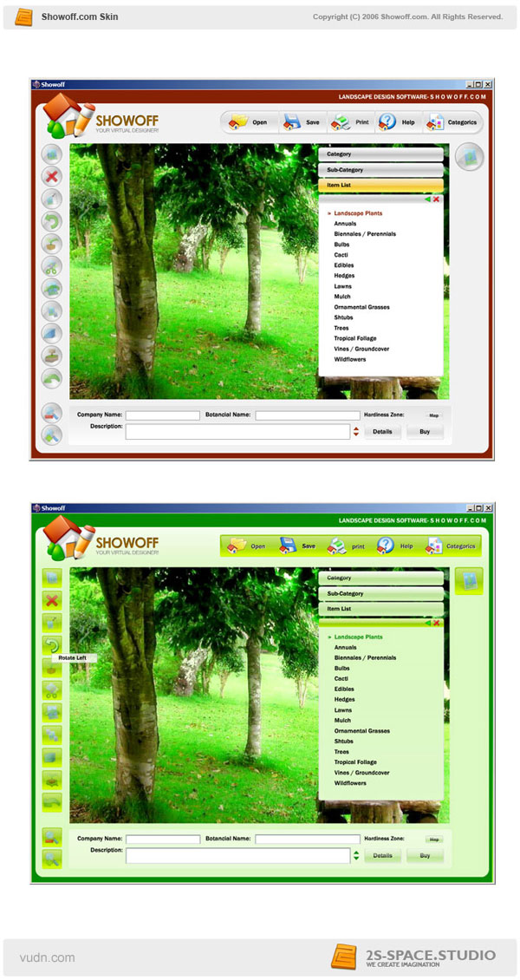
Task: Click the duplicate squares icon in green skin window
Action: tap(52, 735)
